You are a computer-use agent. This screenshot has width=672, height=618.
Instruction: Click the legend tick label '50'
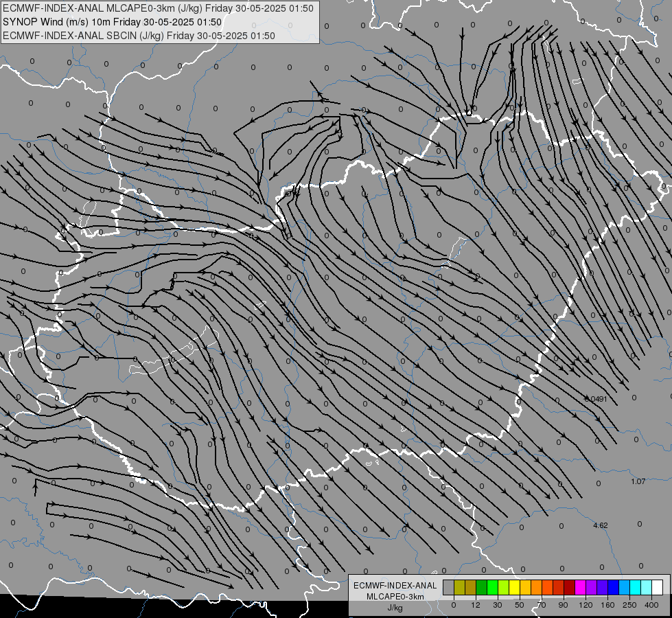pos(520,605)
